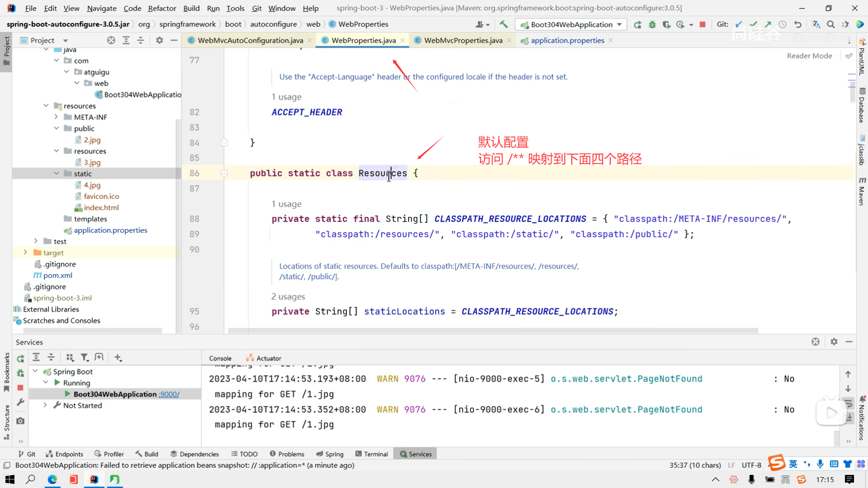The height and width of the screenshot is (488, 868).
Task: Expand the Not Started services node
Action: click(45, 405)
